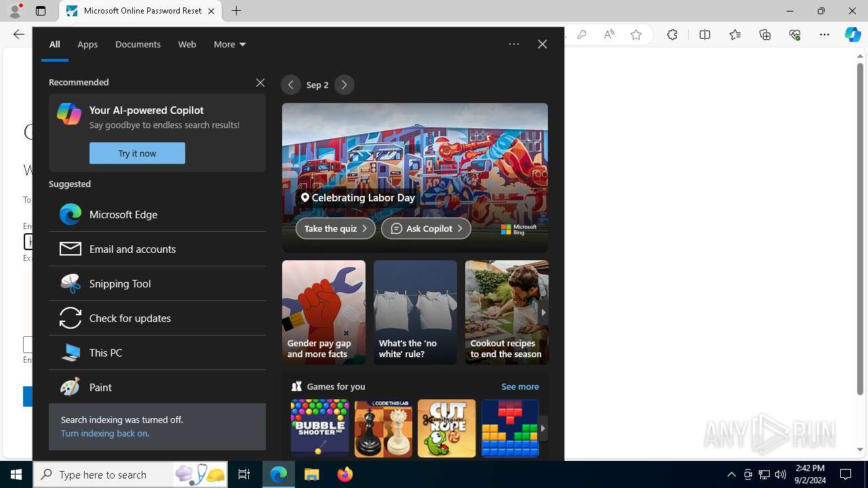Open Cookout recipes to end the season card
The width and height of the screenshot is (868, 488).
point(507,312)
